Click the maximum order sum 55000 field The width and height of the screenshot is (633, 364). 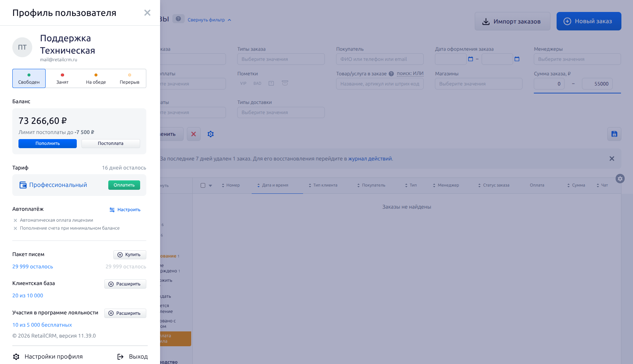point(598,84)
